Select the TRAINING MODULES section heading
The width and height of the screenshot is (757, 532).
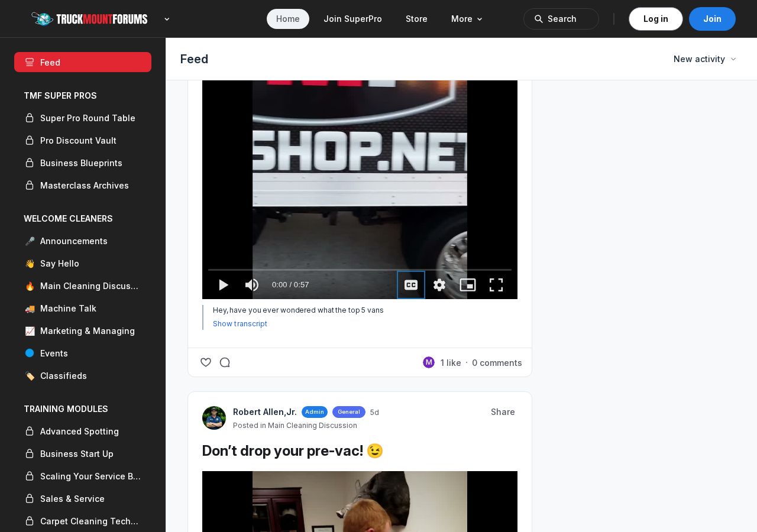pyautogui.click(x=66, y=409)
